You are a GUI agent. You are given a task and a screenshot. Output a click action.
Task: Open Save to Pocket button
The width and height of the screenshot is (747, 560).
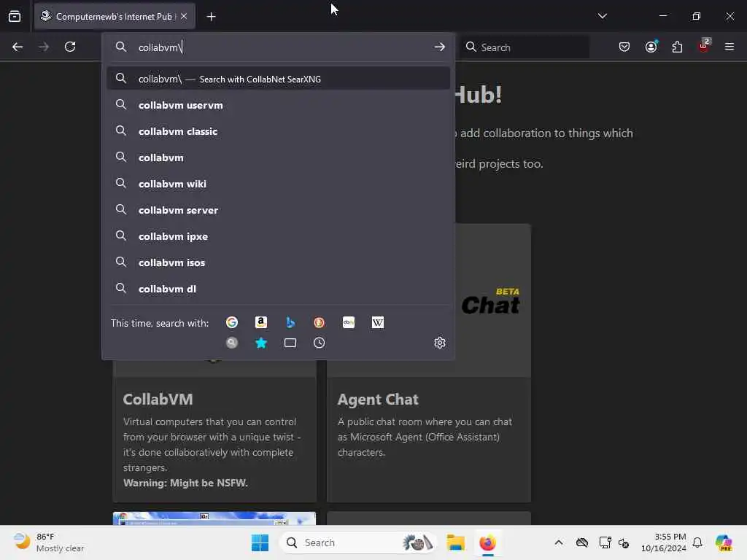(x=624, y=47)
